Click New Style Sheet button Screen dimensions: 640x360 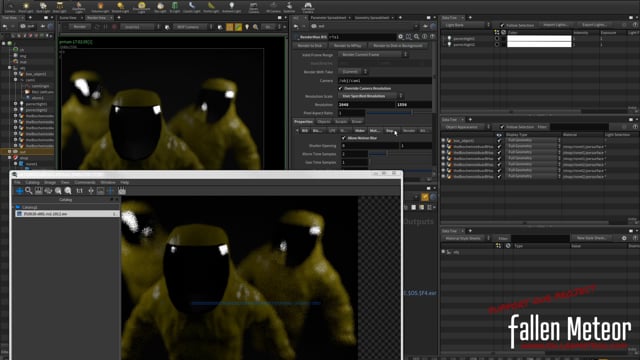coord(591,238)
